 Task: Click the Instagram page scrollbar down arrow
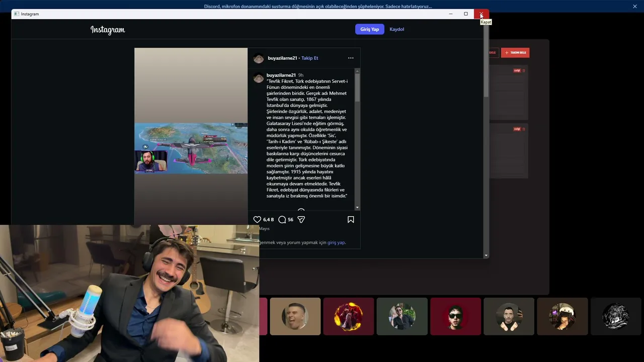point(486,255)
